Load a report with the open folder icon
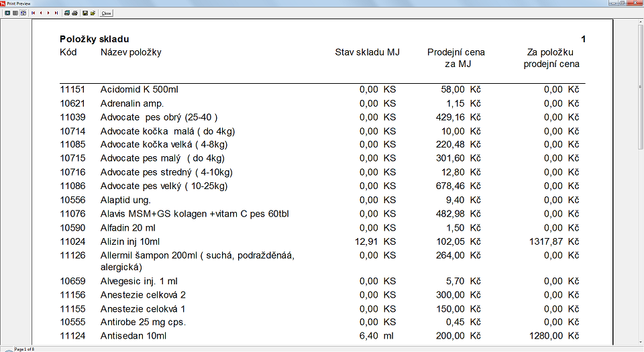This screenshot has height=352, width=644. point(93,13)
